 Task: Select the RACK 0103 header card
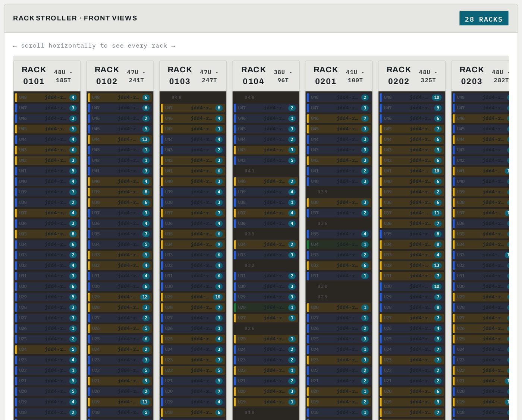pos(193,76)
